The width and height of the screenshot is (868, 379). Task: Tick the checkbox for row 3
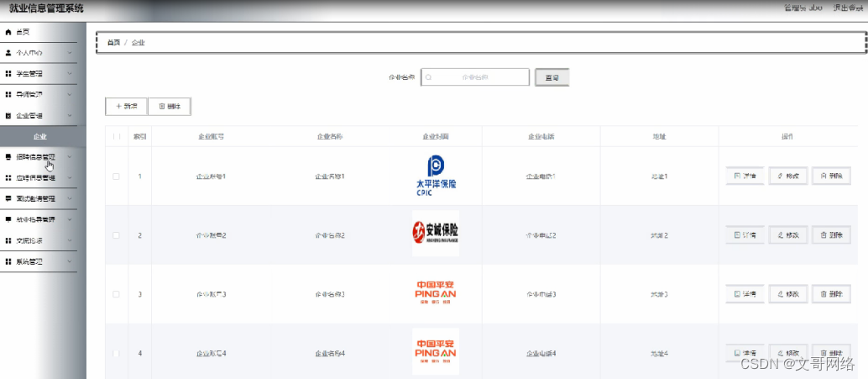pos(116,294)
